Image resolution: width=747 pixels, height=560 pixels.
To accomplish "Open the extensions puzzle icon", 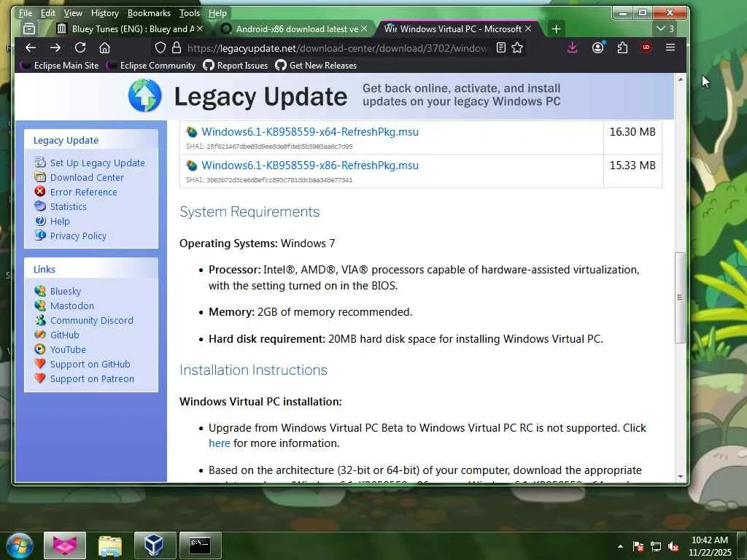I will click(622, 47).
